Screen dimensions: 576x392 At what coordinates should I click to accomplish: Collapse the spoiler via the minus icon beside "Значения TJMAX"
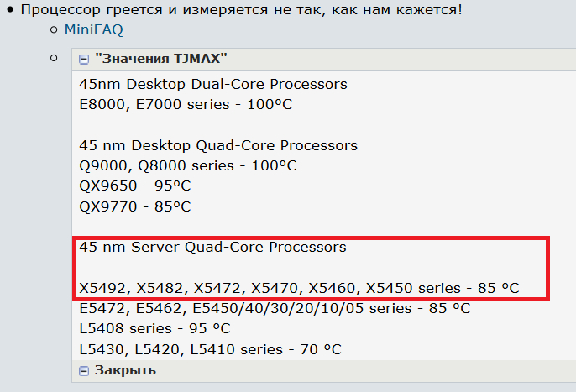coord(84,60)
